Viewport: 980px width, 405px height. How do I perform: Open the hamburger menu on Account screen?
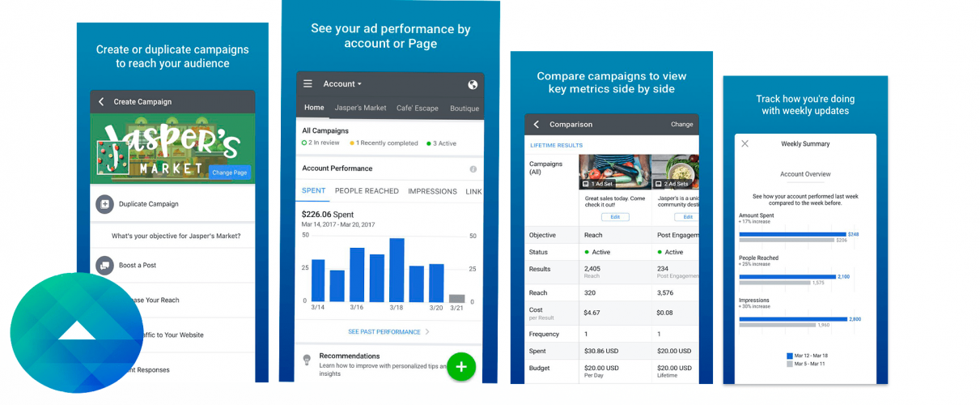click(x=308, y=84)
